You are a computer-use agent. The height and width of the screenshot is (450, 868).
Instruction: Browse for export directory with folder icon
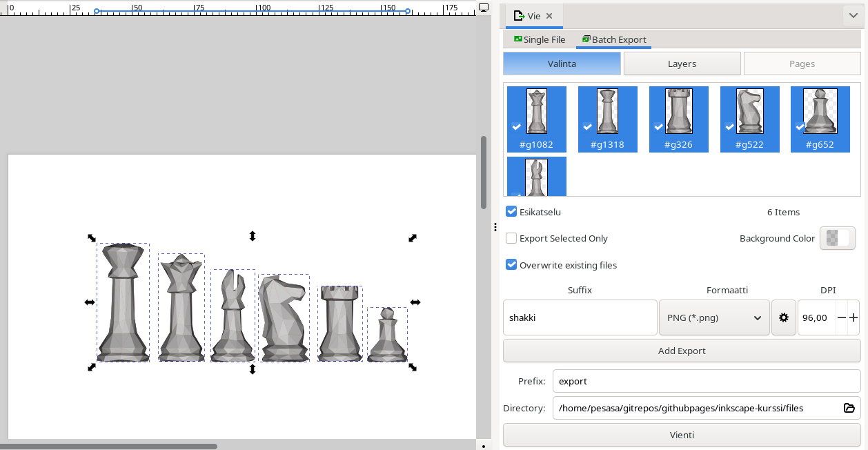coord(849,408)
